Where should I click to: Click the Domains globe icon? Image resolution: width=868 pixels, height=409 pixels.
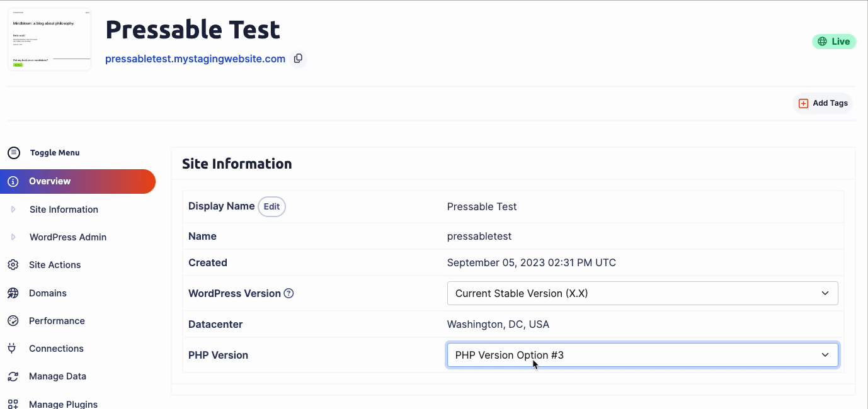pyautogui.click(x=13, y=293)
